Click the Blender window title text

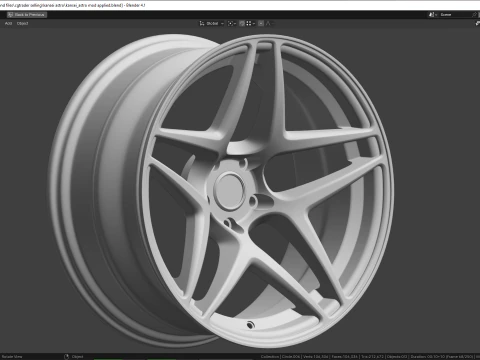(x=72, y=5)
